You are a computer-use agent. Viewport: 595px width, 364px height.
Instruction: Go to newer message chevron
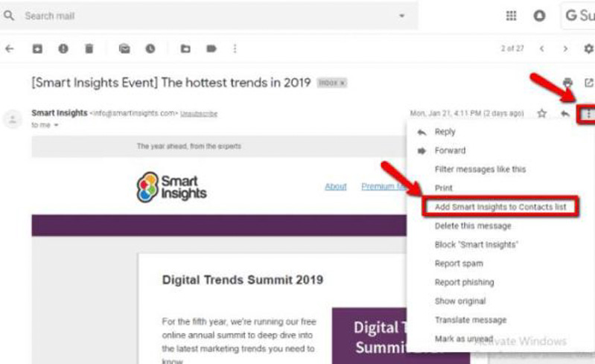(x=542, y=48)
